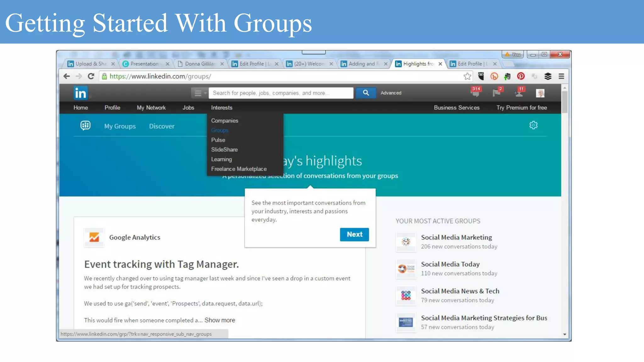Open the messages icon with 314 badge
The width and height of the screenshot is (644, 362).
(476, 92)
